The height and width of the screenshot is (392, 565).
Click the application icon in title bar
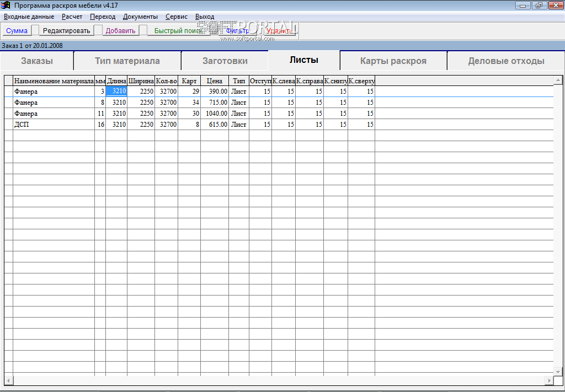pyautogui.click(x=6, y=5)
